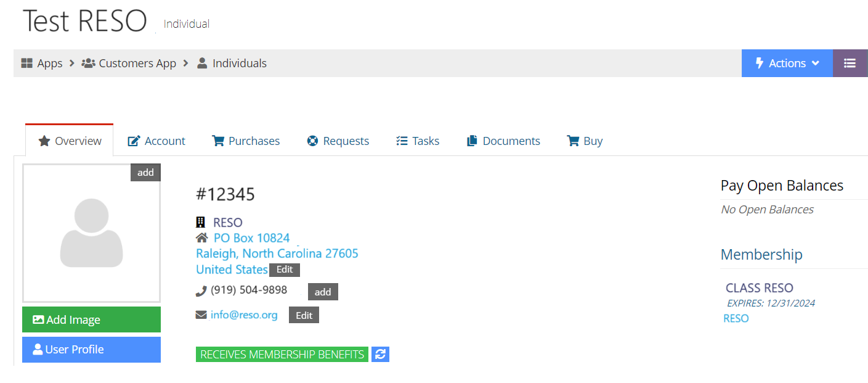The height and width of the screenshot is (383, 868).
Task: Click the purple list menu icon
Action: pyautogui.click(x=850, y=64)
